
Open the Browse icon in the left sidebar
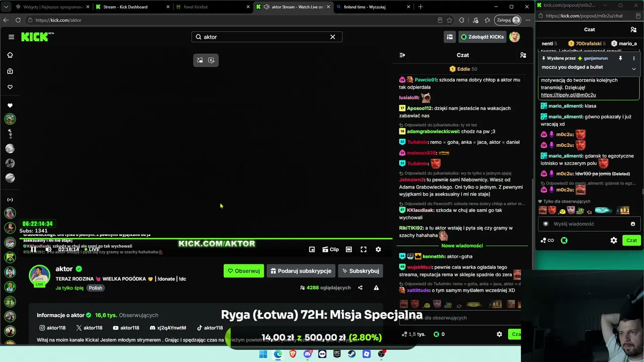[x=10, y=71]
